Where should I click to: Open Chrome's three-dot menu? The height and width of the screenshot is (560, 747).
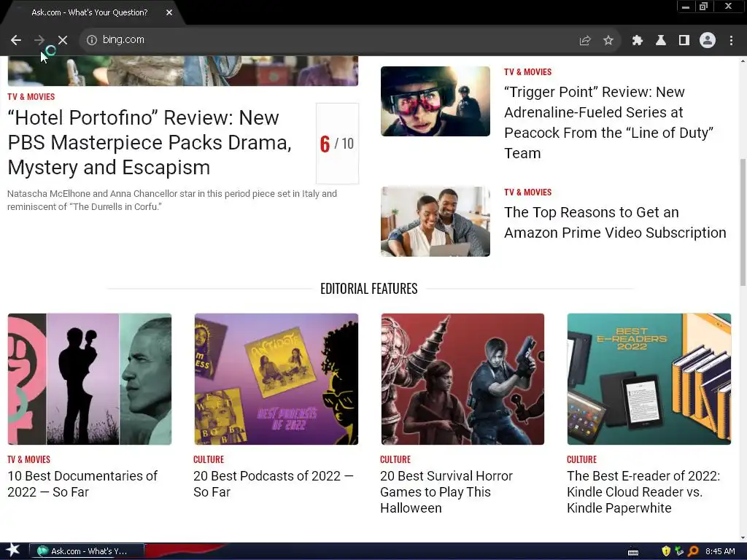coord(731,41)
